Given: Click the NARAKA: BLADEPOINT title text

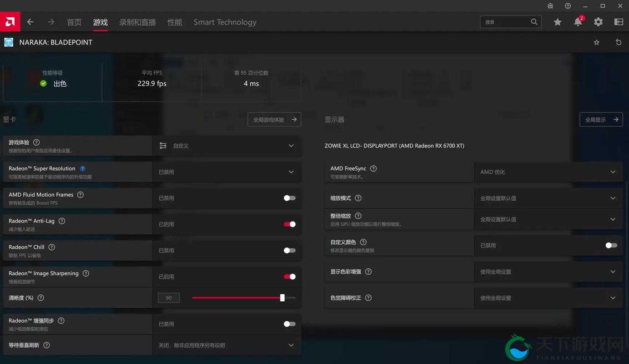Looking at the screenshot, I should pyautogui.click(x=56, y=42).
